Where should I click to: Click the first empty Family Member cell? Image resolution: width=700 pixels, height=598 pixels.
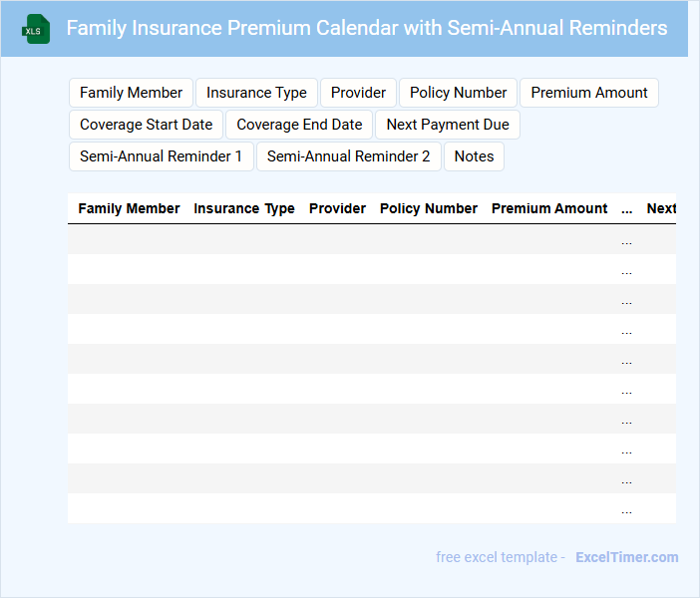[x=129, y=239]
